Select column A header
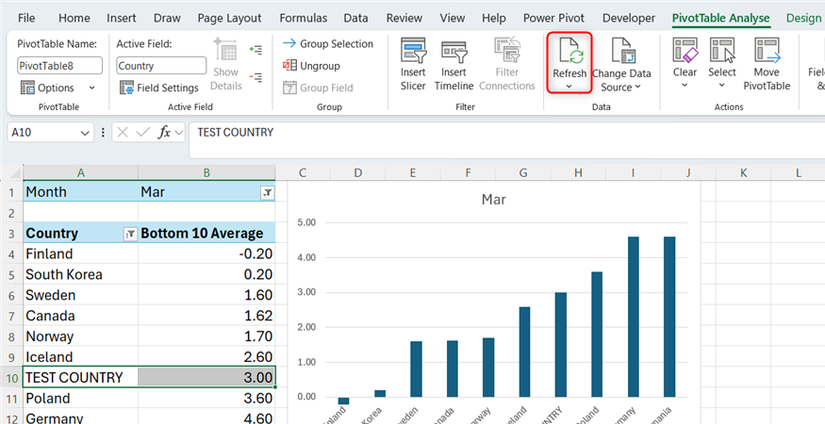This screenshot has width=825, height=424. [81, 173]
